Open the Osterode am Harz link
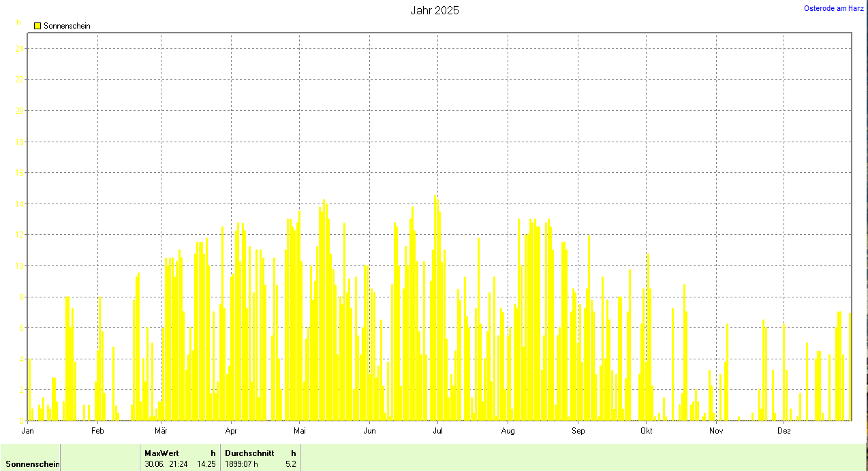Image resolution: width=868 pixels, height=471 pixels. point(833,8)
